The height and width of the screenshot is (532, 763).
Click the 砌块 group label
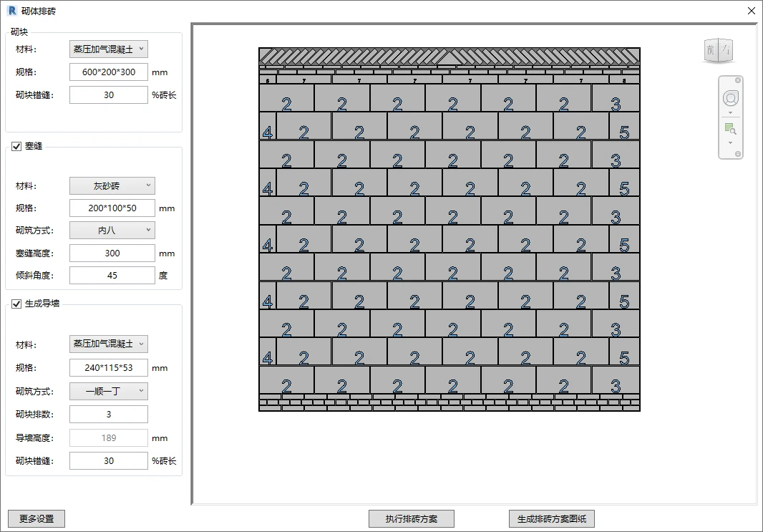click(19, 32)
